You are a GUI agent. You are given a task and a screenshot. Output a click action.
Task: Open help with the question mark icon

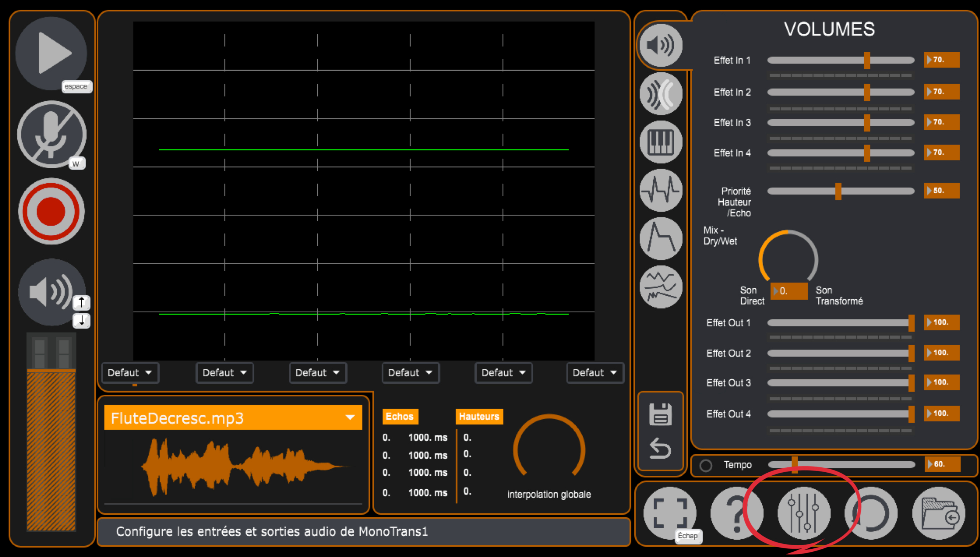click(737, 513)
